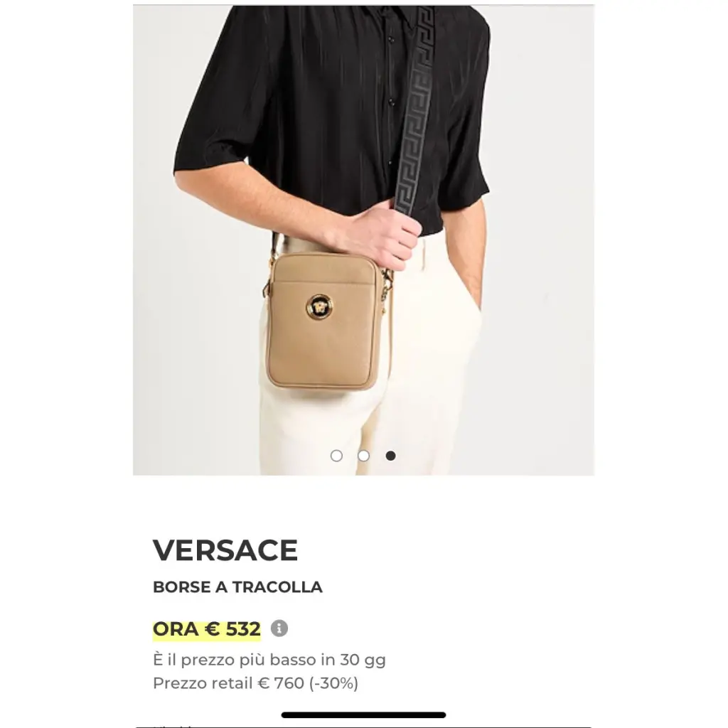Open the VERSACE brand heading
Viewport: 728px width, 728px height.
(225, 550)
